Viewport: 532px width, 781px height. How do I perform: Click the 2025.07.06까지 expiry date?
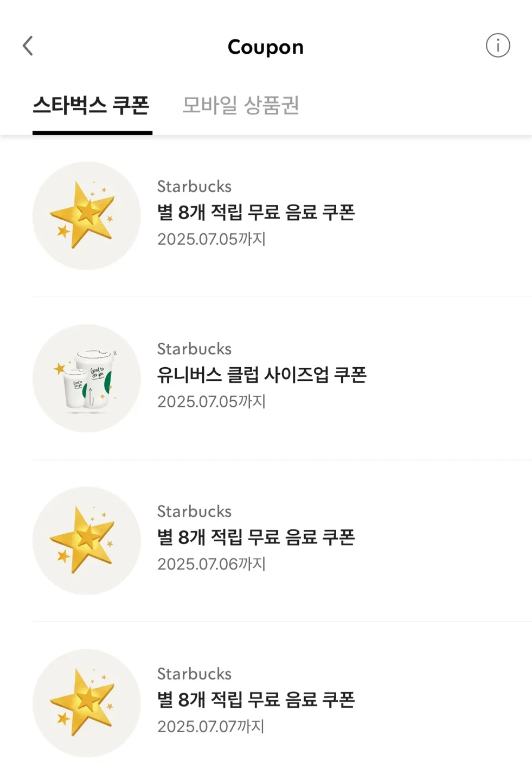tap(211, 564)
